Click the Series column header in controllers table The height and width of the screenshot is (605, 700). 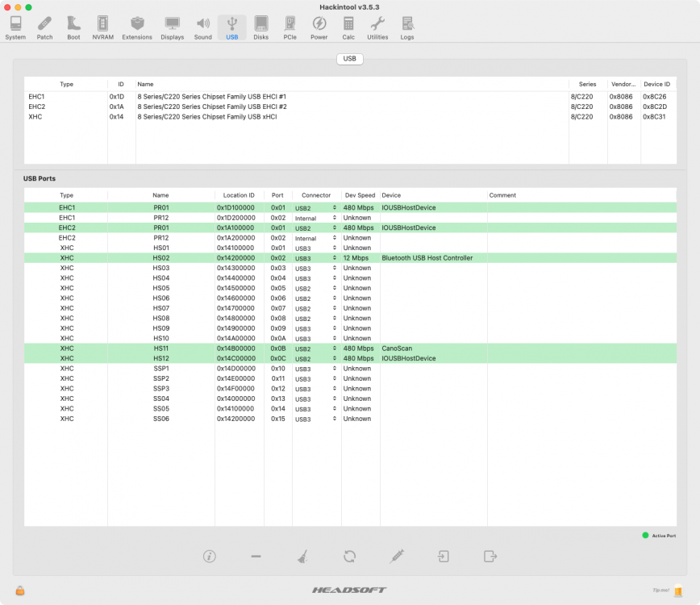[587, 84]
